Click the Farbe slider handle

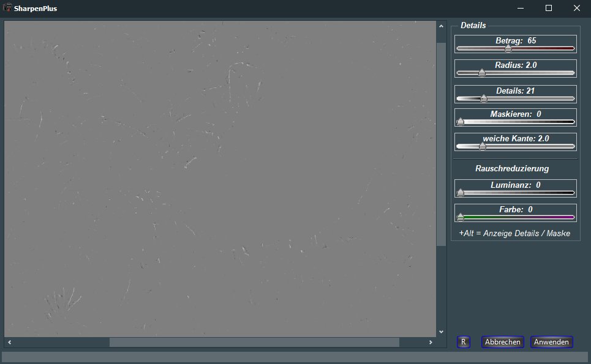(461, 217)
